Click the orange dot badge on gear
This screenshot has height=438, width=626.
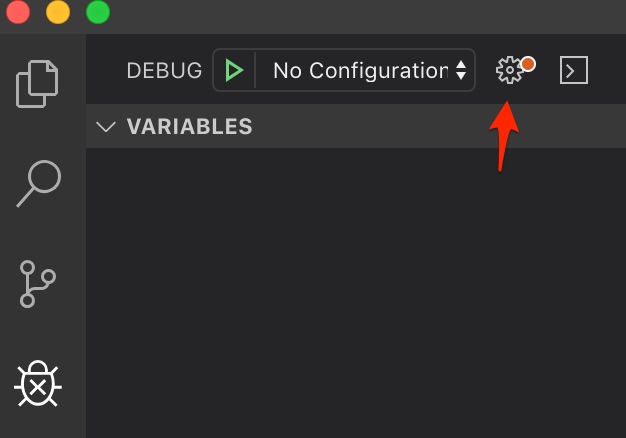click(x=528, y=64)
